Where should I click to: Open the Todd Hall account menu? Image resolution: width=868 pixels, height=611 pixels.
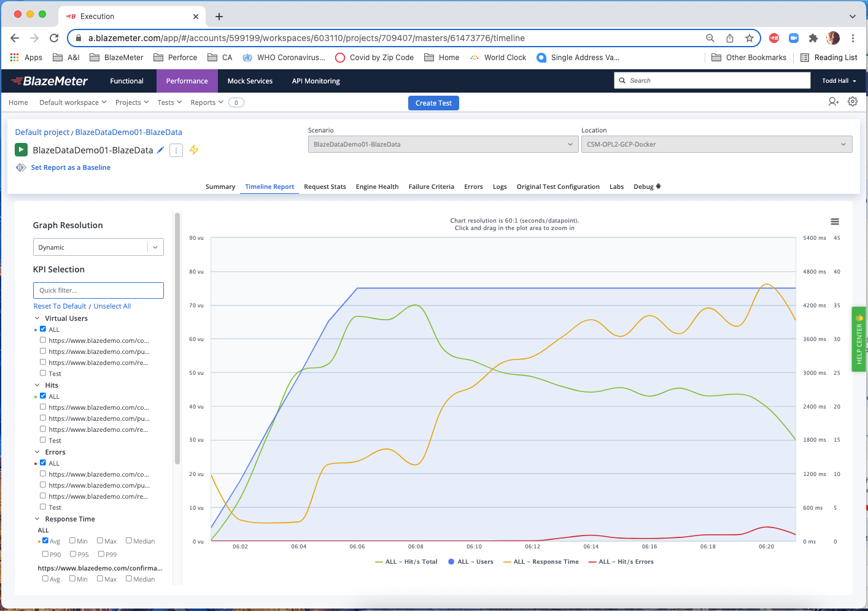pos(839,81)
